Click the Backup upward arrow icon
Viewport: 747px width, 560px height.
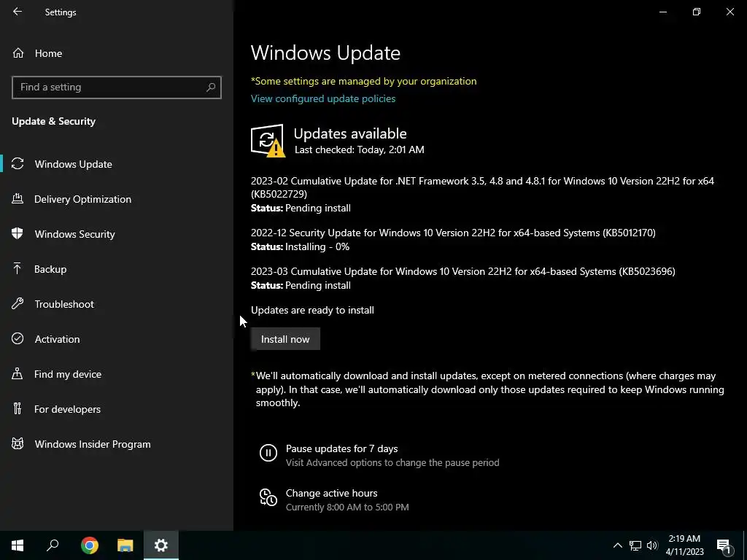[x=18, y=269]
